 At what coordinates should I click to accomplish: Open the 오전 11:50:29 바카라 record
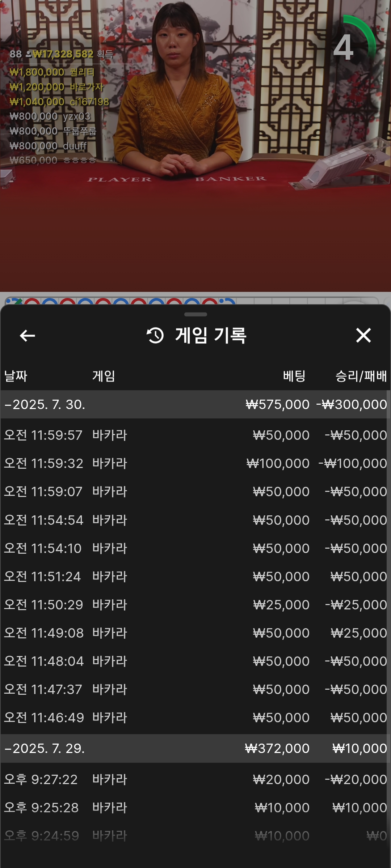pos(195,605)
